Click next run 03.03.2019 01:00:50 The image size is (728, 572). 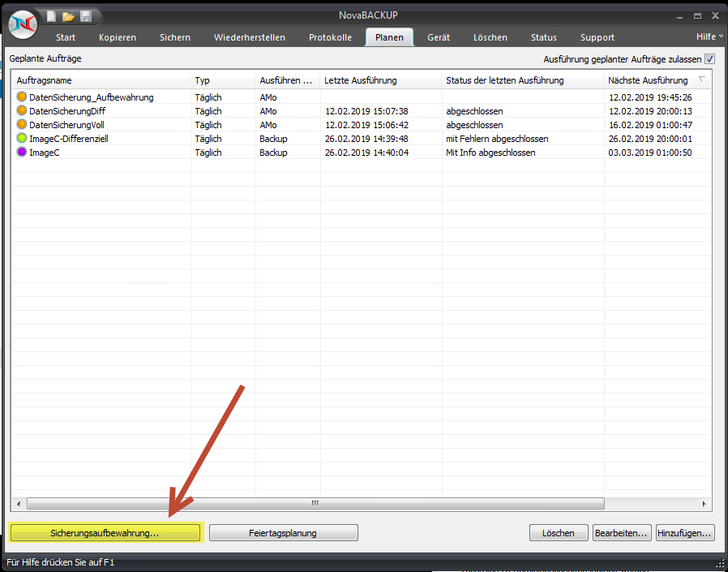pos(650,153)
